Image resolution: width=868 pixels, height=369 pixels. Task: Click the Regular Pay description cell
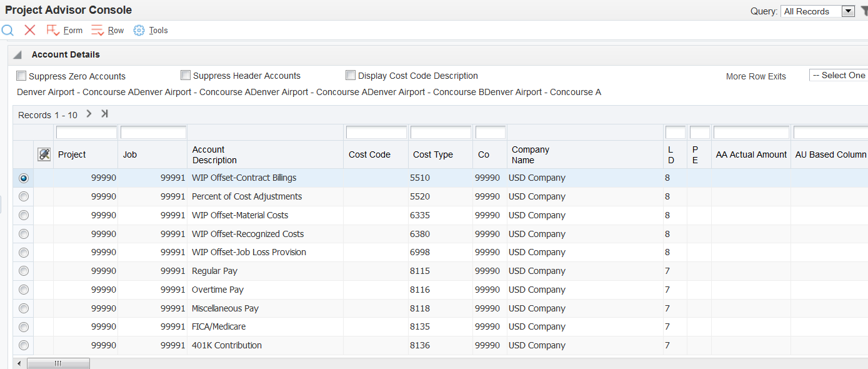tap(265, 271)
